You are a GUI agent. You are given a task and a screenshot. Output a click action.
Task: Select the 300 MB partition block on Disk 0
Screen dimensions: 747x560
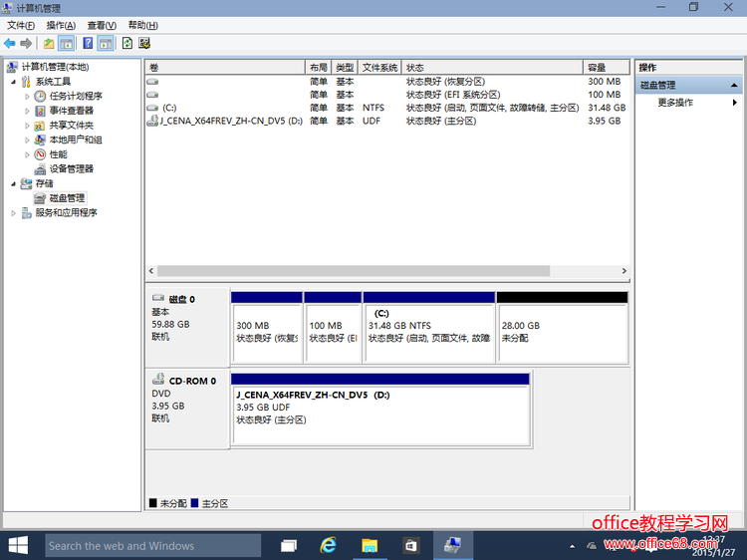(267, 328)
